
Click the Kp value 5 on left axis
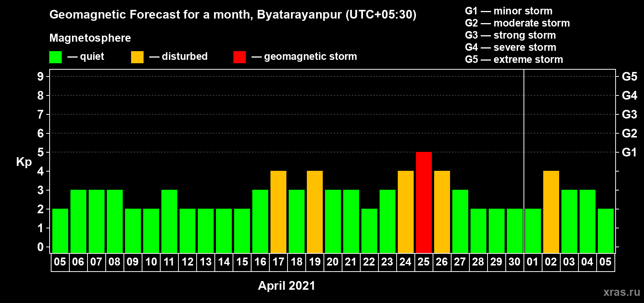point(41,152)
